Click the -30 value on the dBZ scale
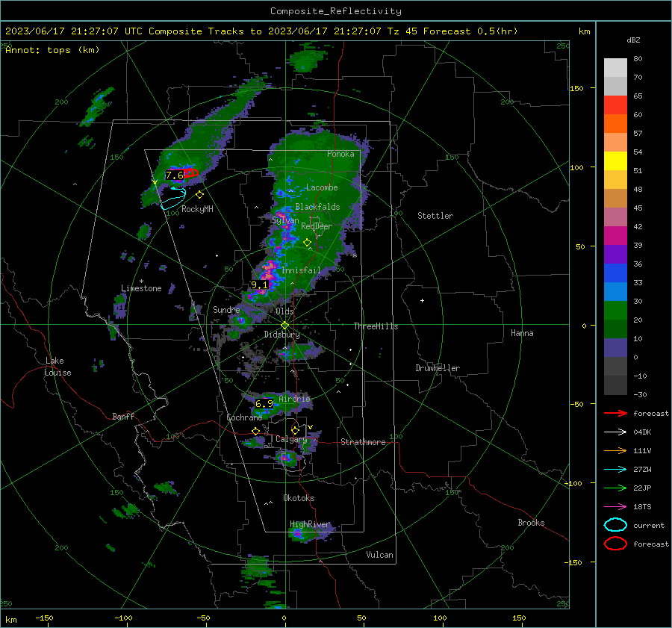 coord(640,394)
